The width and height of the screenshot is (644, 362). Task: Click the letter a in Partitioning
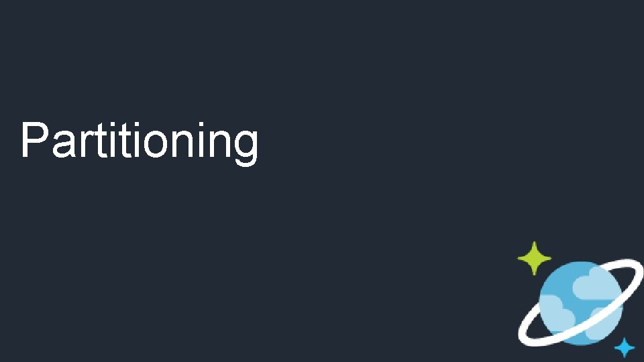[x=64, y=143]
